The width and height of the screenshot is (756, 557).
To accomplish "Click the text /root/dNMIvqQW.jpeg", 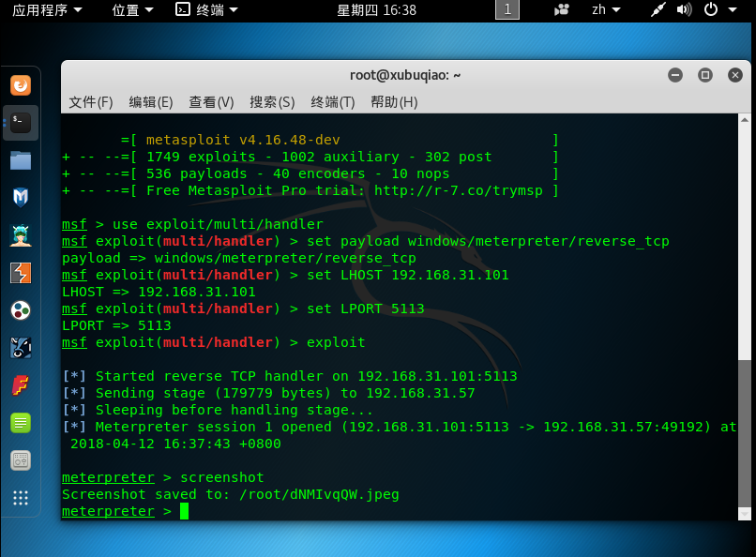I will coord(319,495).
